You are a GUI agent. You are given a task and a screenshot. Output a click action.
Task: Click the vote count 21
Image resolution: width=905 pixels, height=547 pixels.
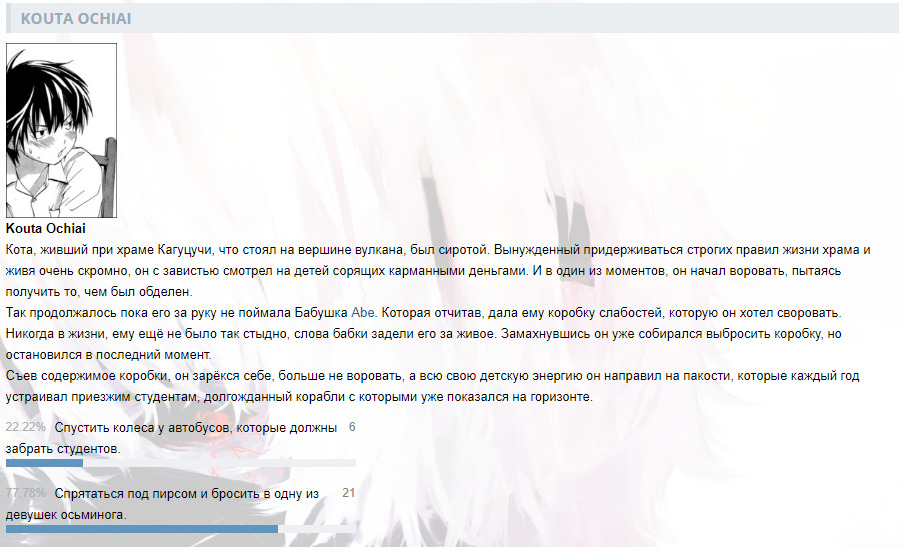pos(348,494)
